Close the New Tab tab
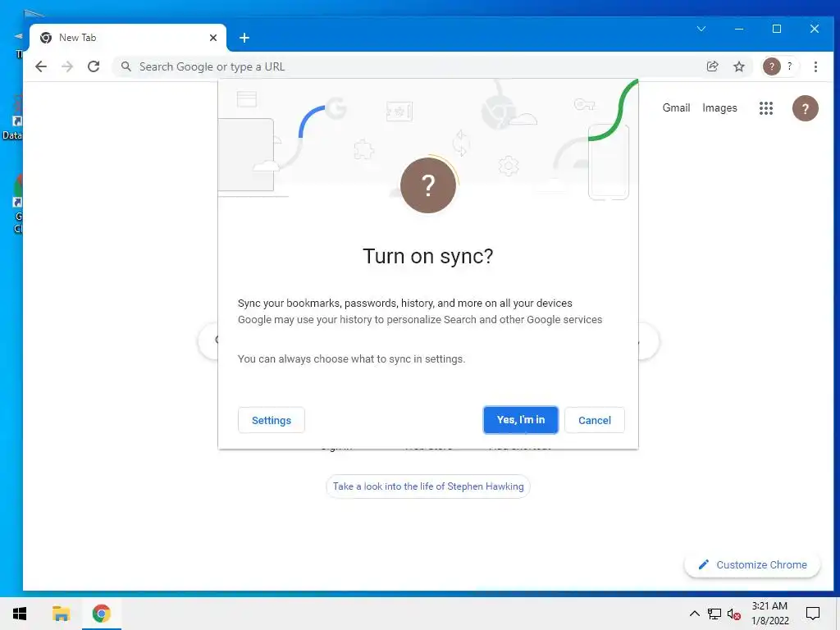The image size is (840, 630). (213, 38)
